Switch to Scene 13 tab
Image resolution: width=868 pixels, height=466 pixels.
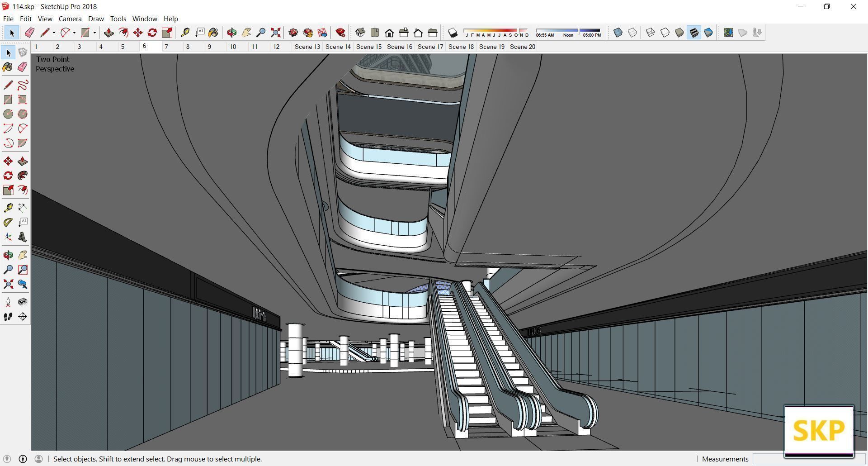point(307,47)
